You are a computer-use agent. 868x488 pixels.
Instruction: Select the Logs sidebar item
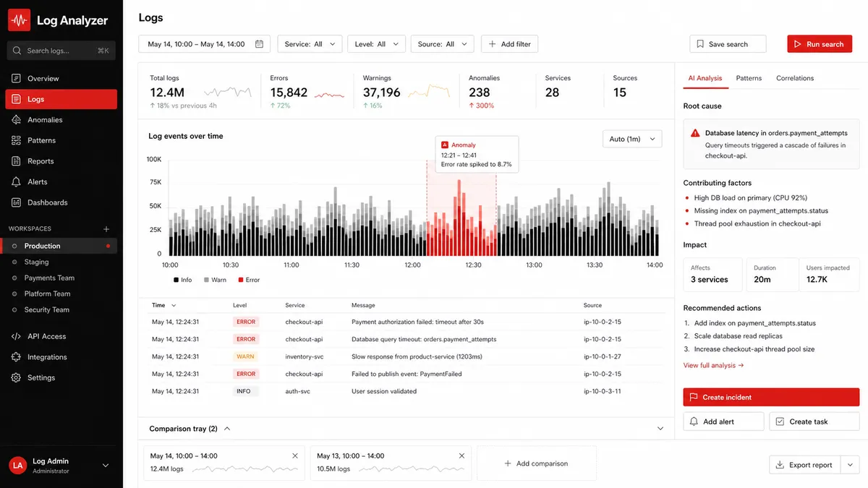[x=61, y=99]
